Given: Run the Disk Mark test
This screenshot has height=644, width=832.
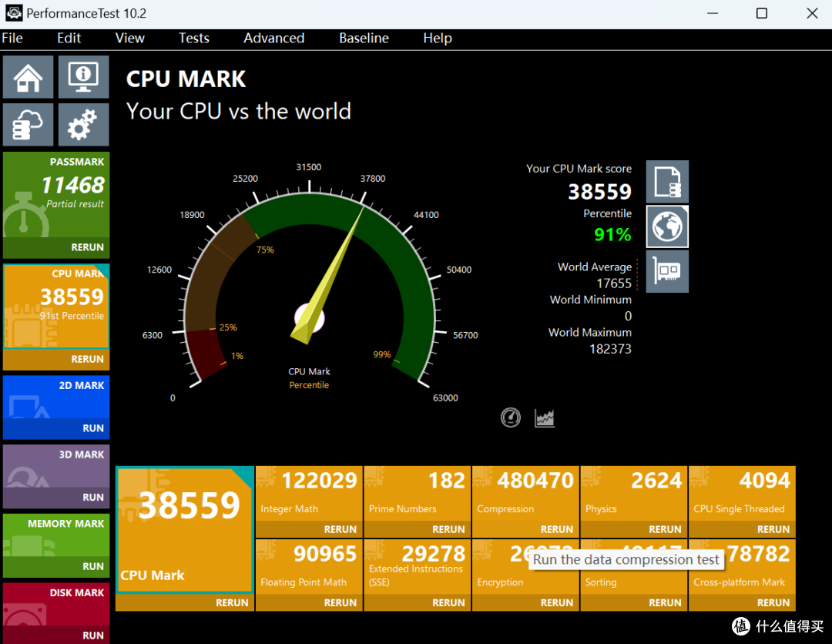Looking at the screenshot, I should point(56,635).
